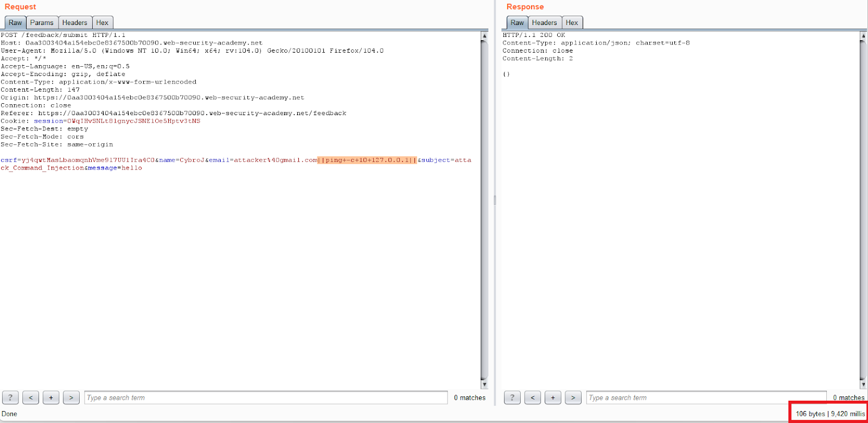This screenshot has height=423, width=868.
Task: Click the message=hello parameter
Action: [x=115, y=168]
